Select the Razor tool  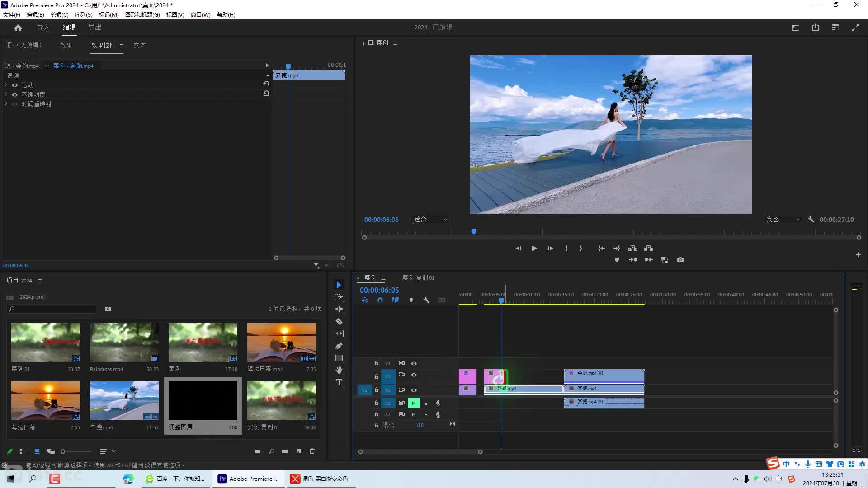point(339,321)
